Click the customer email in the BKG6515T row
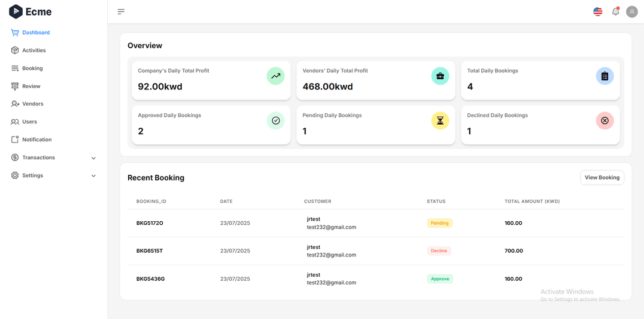 coord(332,255)
